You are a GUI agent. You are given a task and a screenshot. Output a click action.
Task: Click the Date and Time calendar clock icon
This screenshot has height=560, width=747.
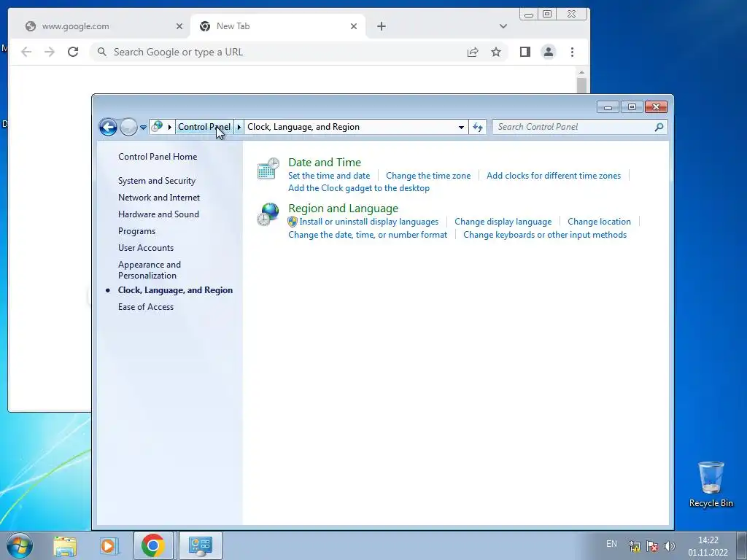[268, 168]
